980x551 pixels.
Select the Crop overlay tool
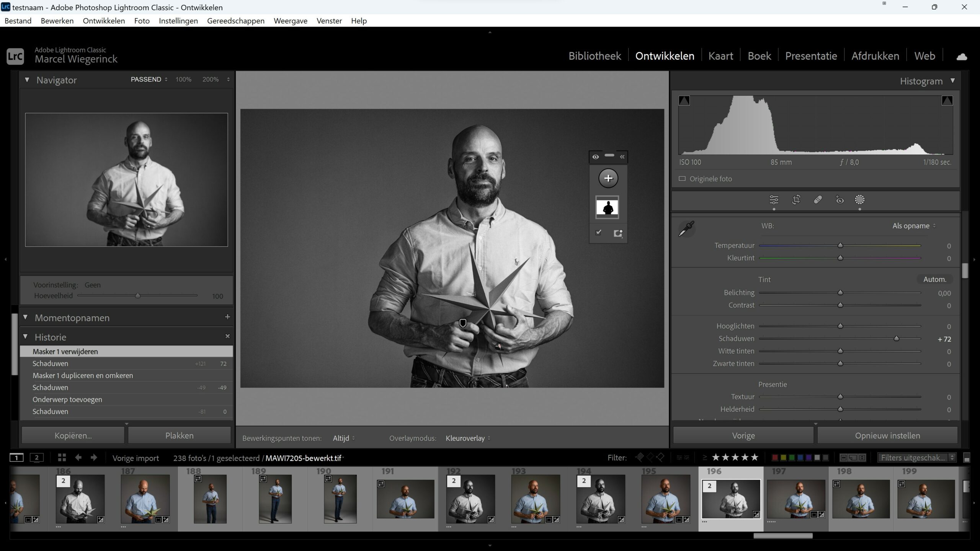click(x=796, y=200)
